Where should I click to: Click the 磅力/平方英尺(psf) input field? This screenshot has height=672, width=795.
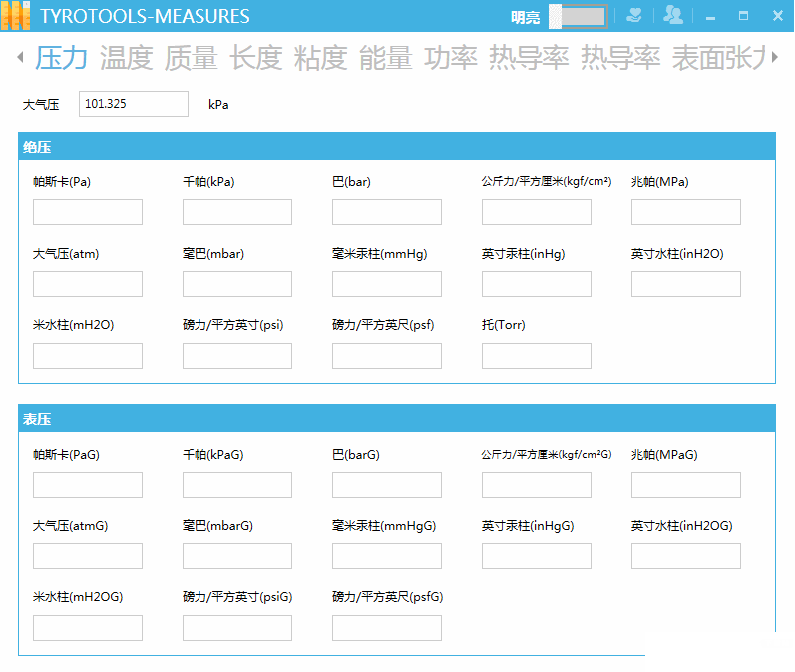(387, 356)
